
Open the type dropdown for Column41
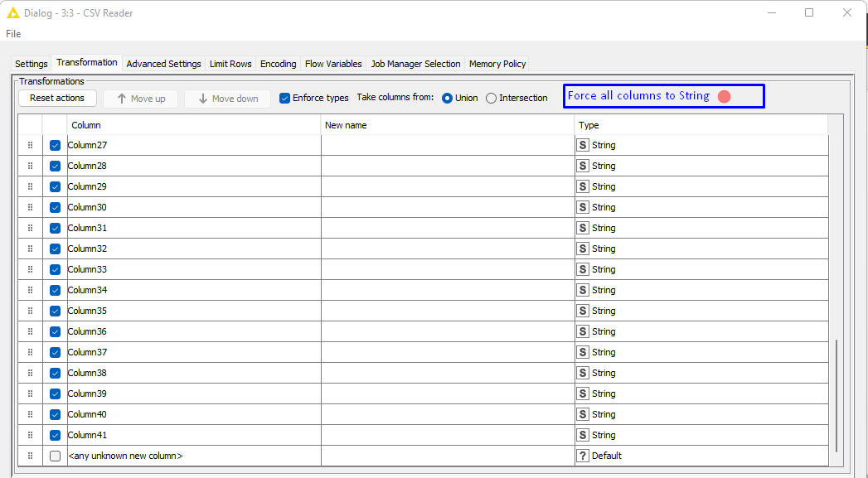(x=701, y=435)
